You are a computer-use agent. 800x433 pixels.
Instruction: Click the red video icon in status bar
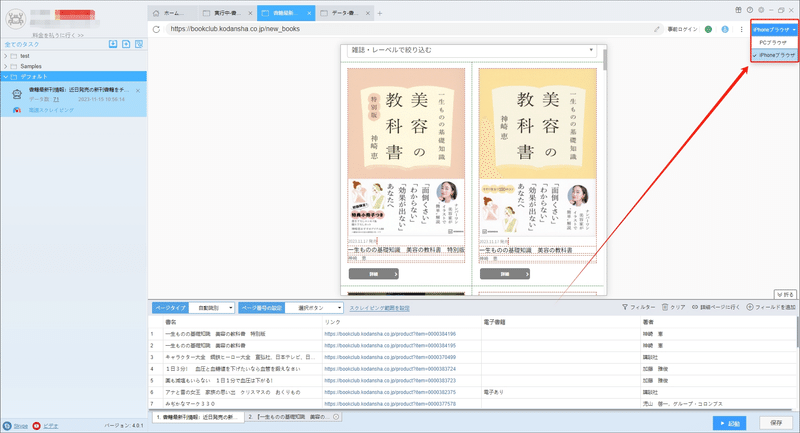[x=36, y=426]
